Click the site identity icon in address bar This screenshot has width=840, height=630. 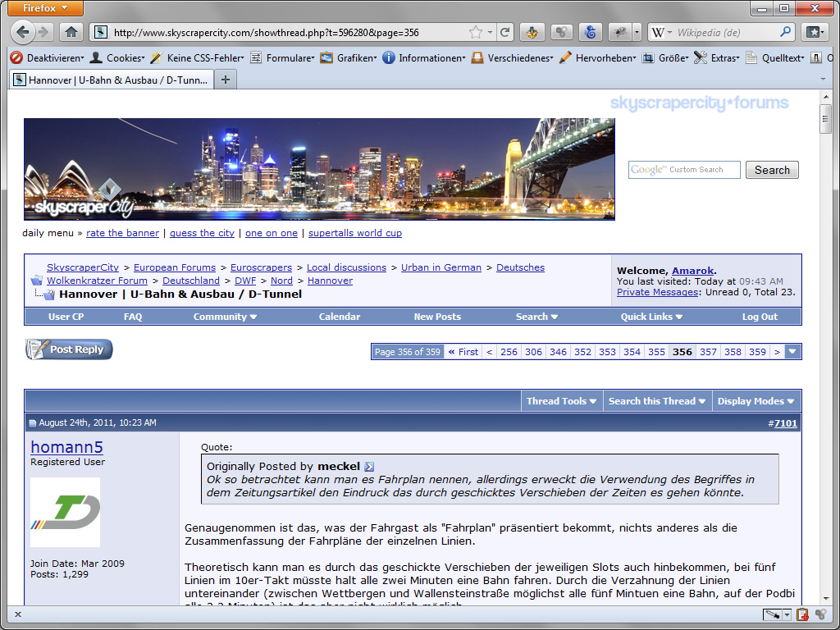[x=100, y=32]
